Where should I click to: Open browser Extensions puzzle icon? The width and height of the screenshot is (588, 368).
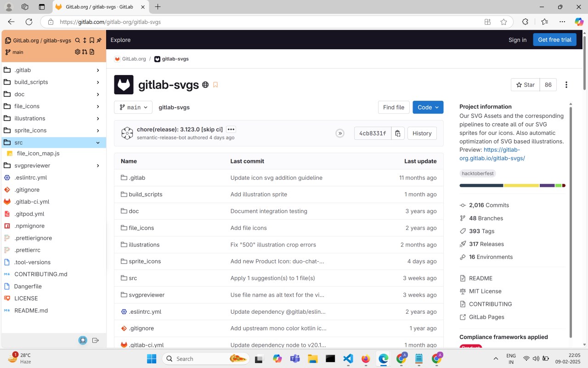[x=526, y=22]
